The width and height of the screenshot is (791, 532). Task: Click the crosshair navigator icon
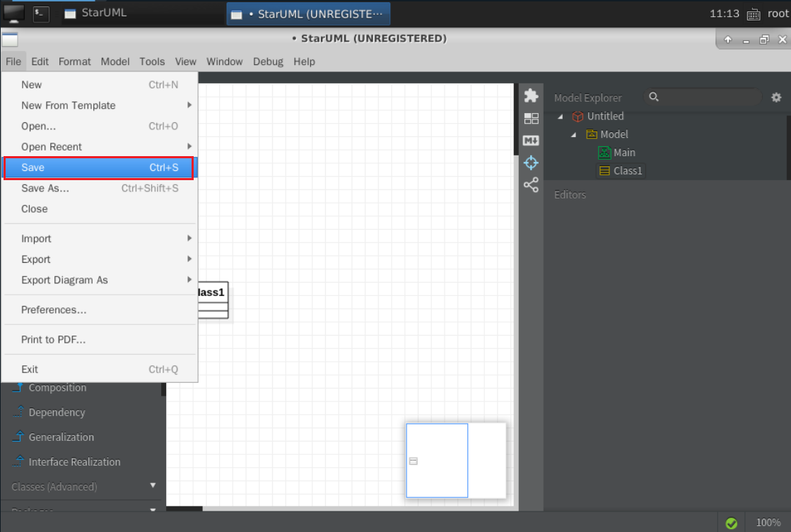coord(531,163)
